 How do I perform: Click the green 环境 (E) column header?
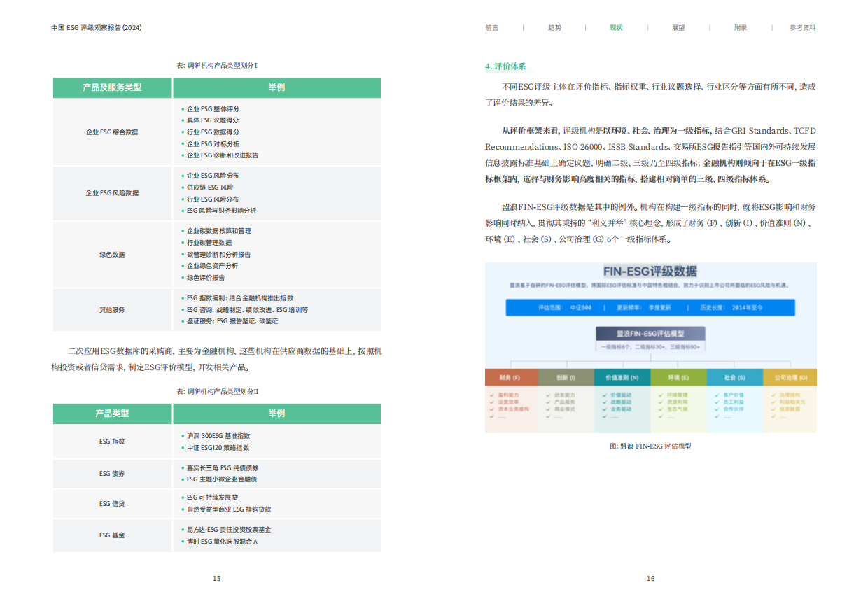(678, 377)
